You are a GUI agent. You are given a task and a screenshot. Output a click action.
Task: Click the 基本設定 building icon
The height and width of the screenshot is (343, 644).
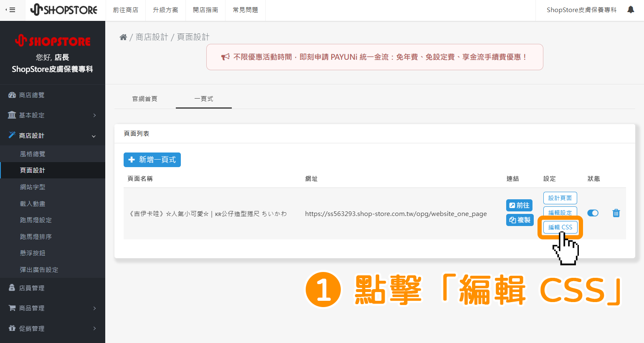(12, 115)
